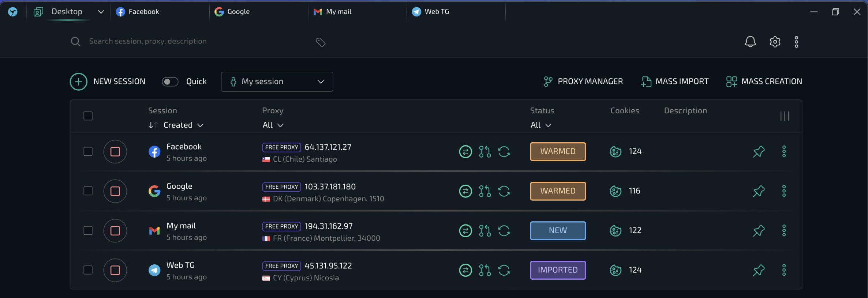868x298 pixels.
Task: Open MASS IMPORT
Action: click(x=674, y=82)
